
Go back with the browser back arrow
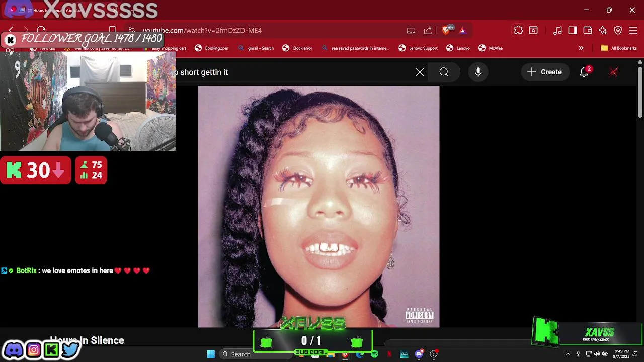tap(11, 30)
